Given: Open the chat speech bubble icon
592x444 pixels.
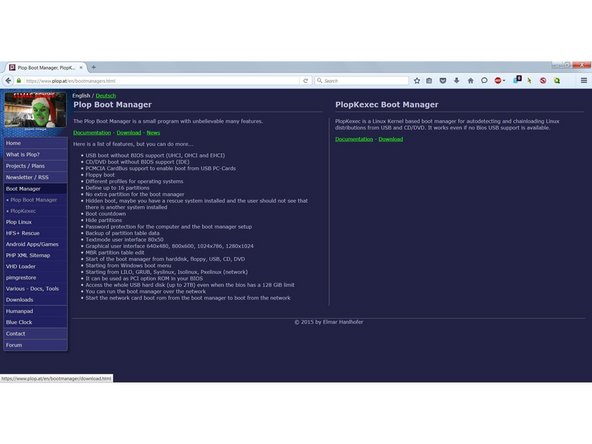Looking at the screenshot, I should [x=484, y=80].
